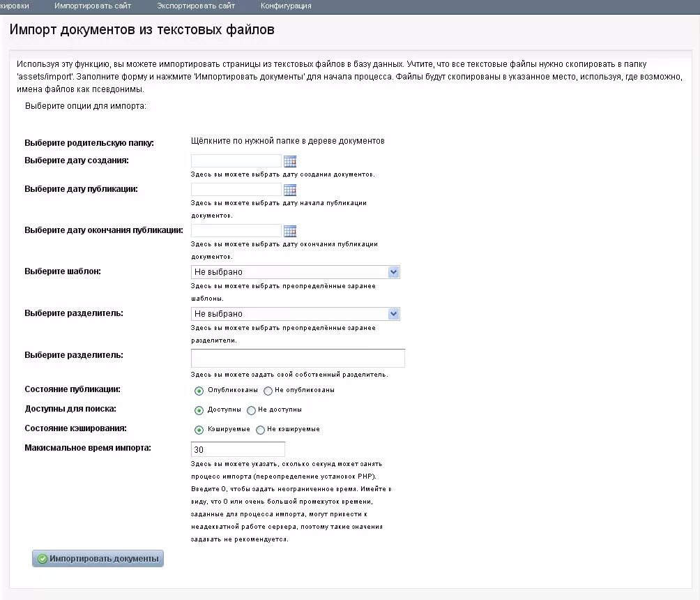Choose 'Опубликованы' publication state

pos(199,391)
